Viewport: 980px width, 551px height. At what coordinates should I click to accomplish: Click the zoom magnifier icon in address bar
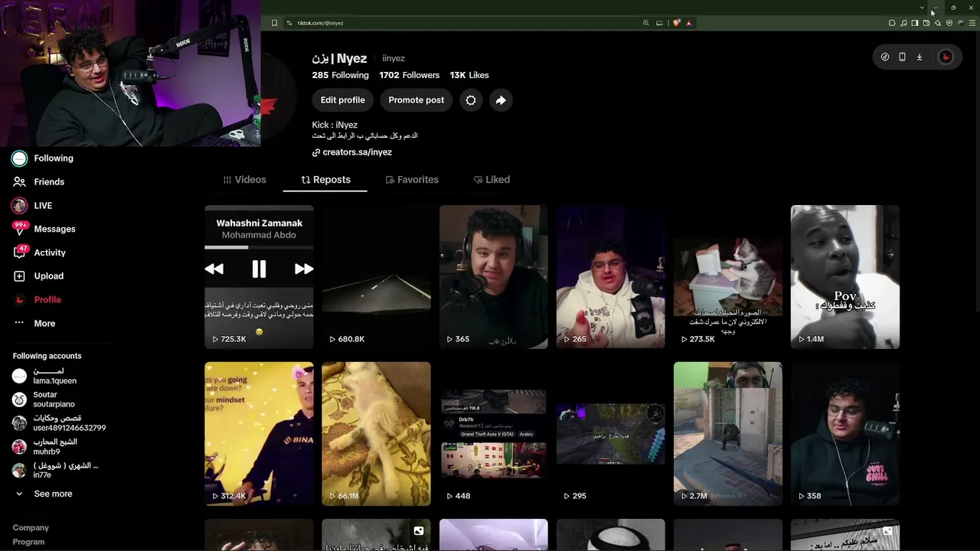pos(646,23)
